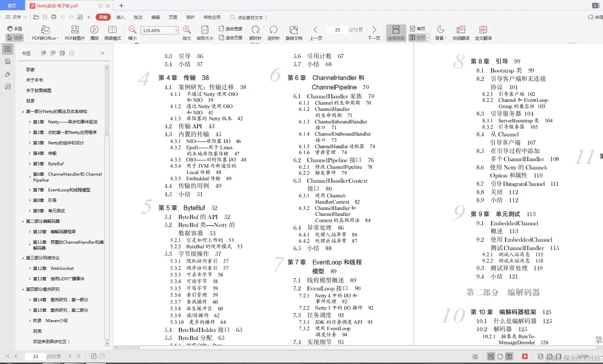Click the toolbar page number field
Viewport: 603px width, 364px height.
[x=337, y=30]
